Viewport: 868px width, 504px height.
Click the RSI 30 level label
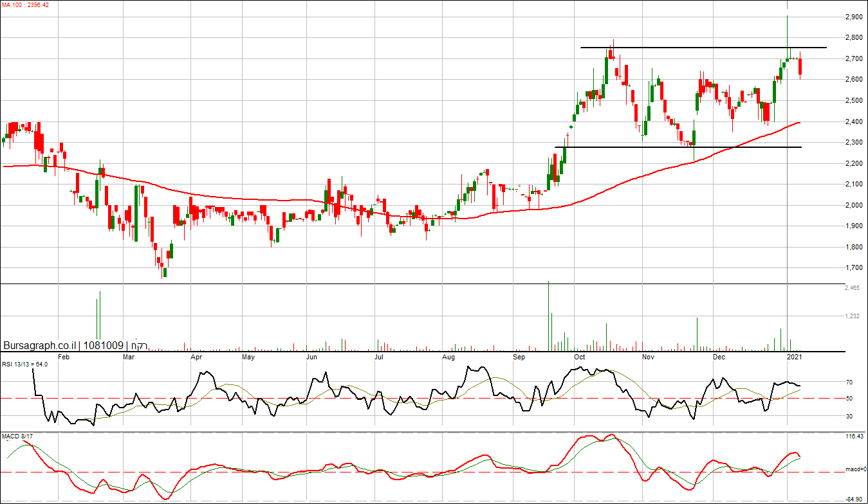[x=849, y=417]
